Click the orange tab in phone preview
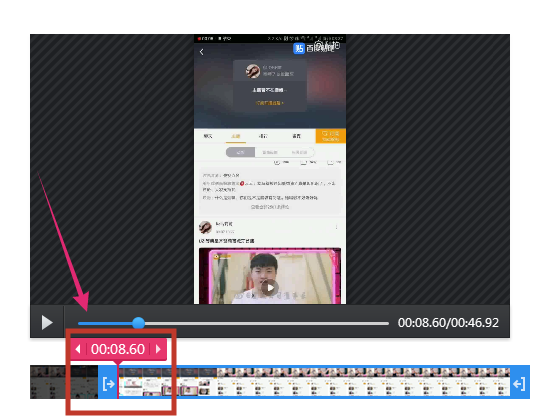 (x=330, y=136)
